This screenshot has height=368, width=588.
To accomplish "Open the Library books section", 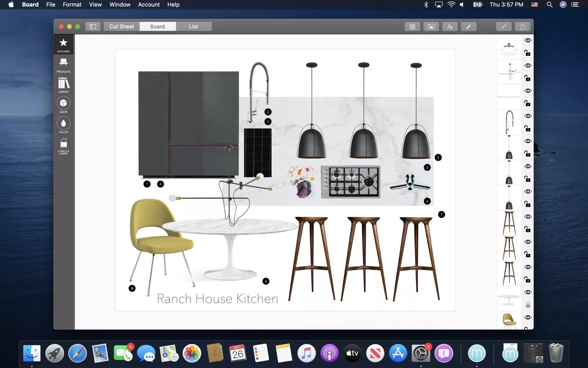I will (63, 85).
